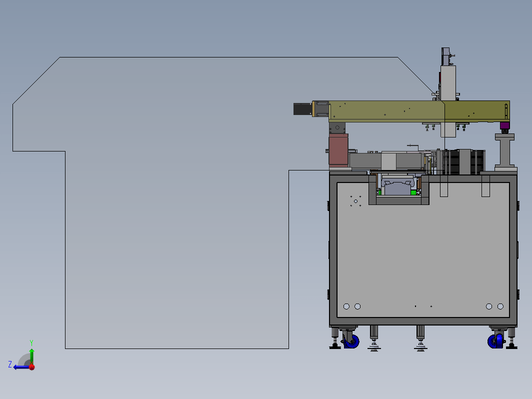Select the black finned heat sink block

(464, 162)
